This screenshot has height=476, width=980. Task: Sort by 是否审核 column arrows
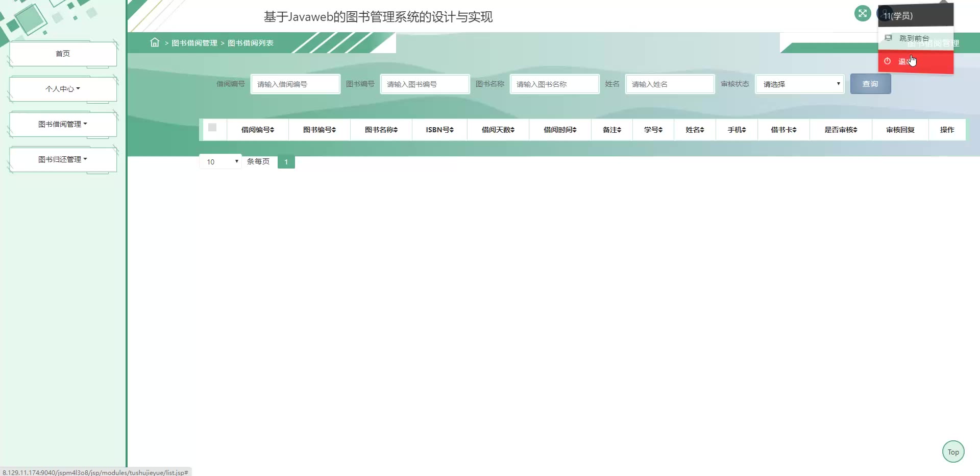coord(855,130)
